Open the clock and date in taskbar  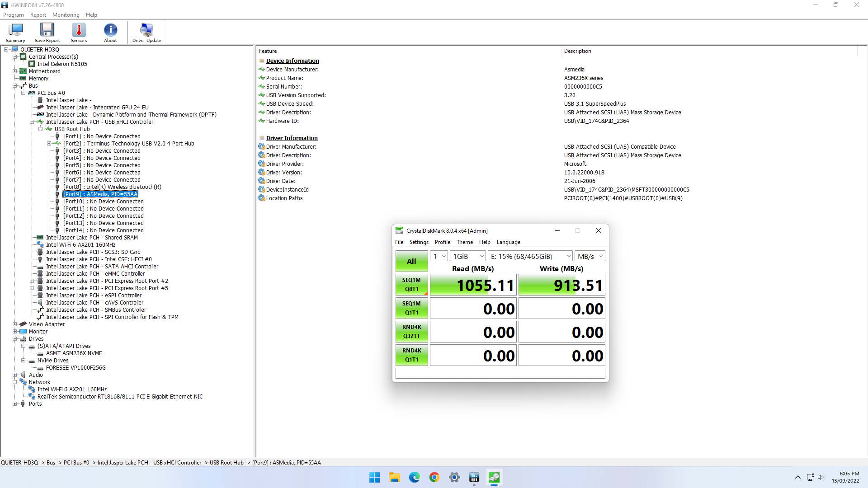[x=845, y=477]
